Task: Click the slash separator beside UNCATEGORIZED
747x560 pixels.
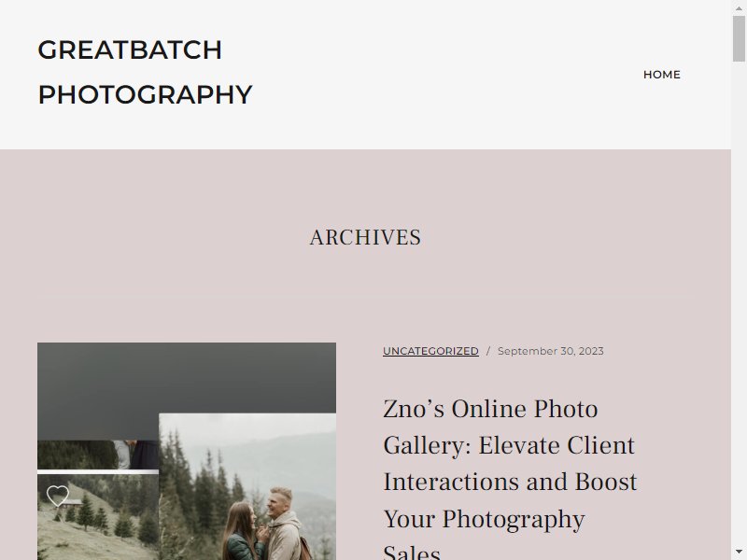Action: tap(487, 351)
